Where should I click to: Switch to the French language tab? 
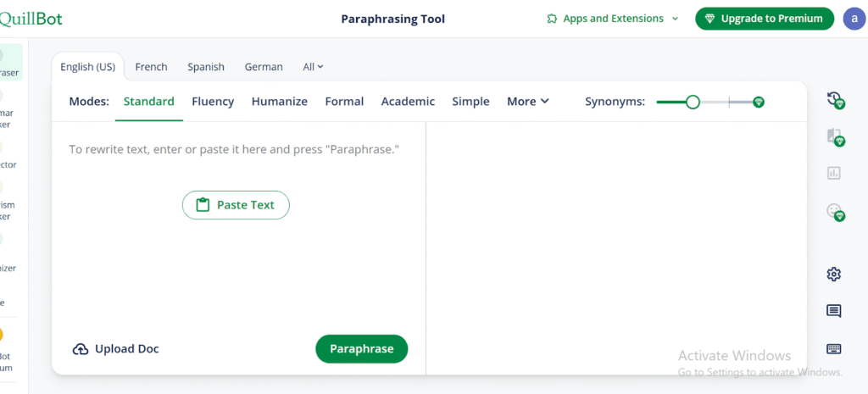coord(151,67)
